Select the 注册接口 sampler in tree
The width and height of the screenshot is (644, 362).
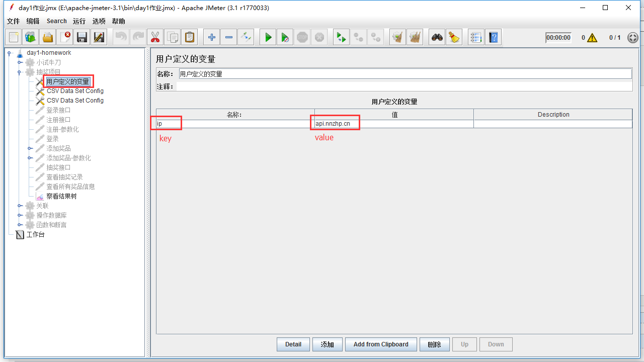(58, 120)
